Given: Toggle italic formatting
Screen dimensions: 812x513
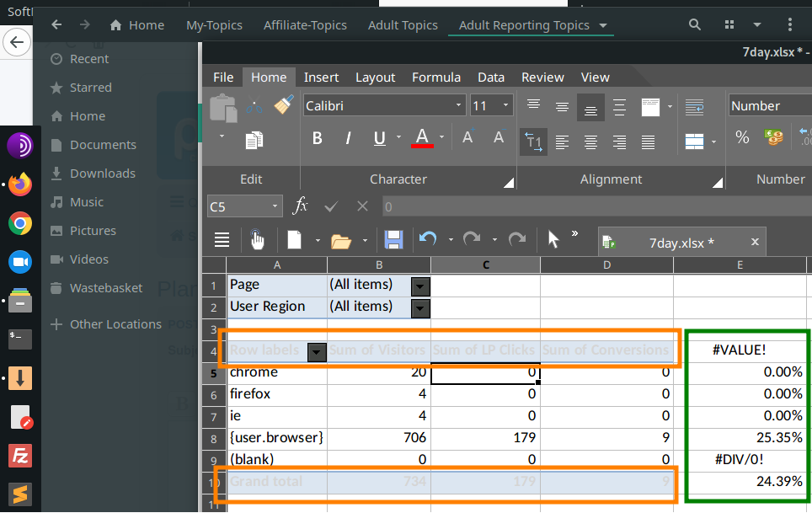Looking at the screenshot, I should [348, 138].
